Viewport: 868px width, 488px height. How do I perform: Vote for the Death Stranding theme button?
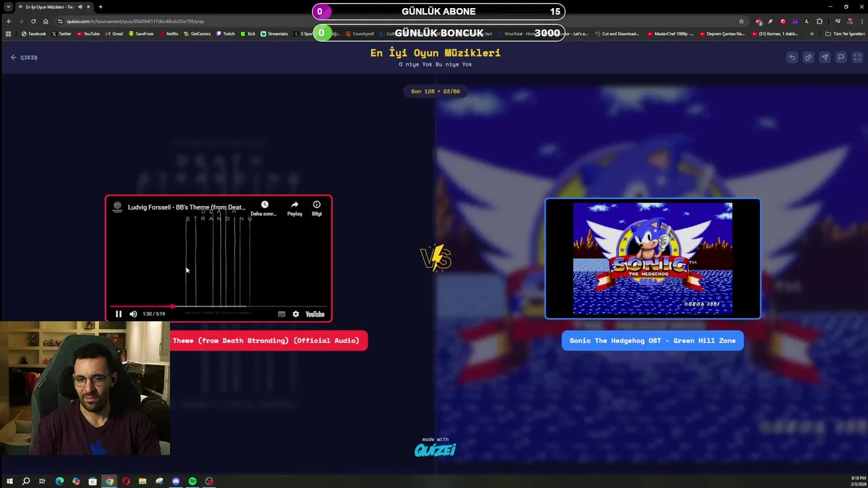tap(269, 341)
